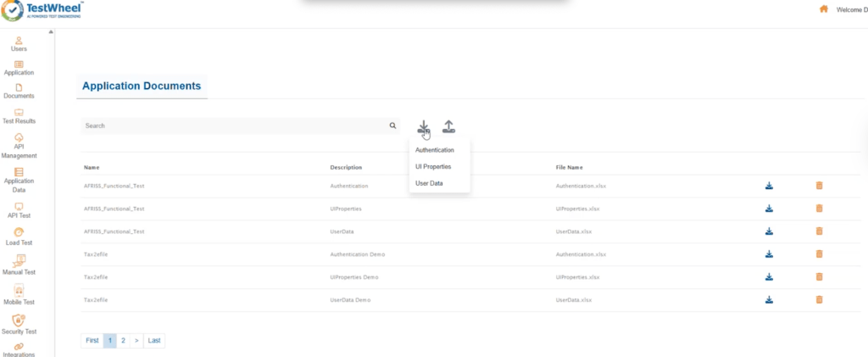Viewport: 868px width, 357px height.
Task: Click the download template icon beside search
Action: (x=423, y=126)
